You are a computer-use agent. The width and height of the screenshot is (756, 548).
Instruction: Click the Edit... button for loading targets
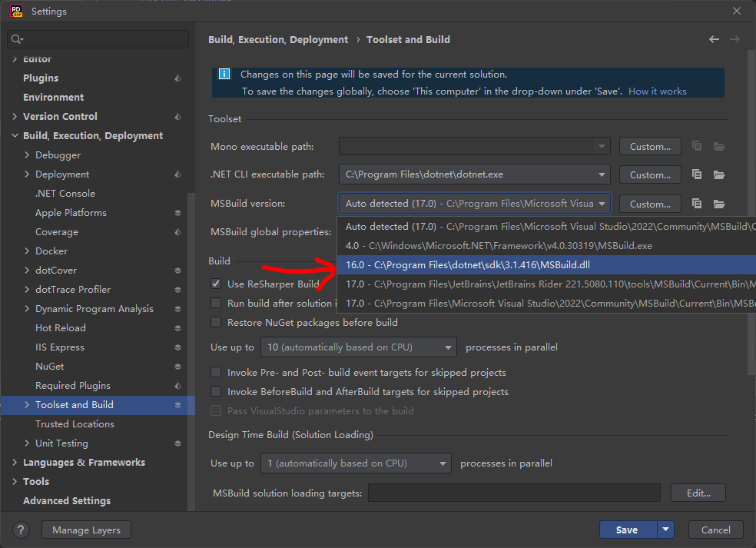click(x=698, y=493)
